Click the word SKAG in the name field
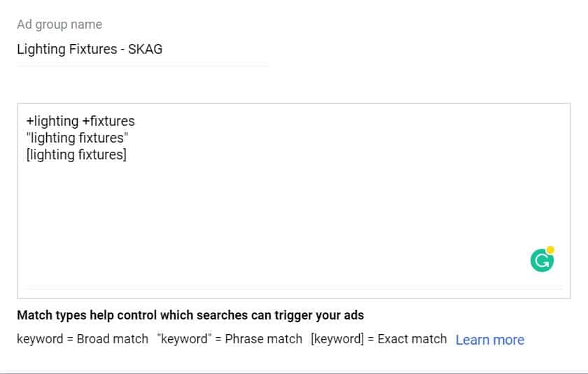 (x=145, y=49)
